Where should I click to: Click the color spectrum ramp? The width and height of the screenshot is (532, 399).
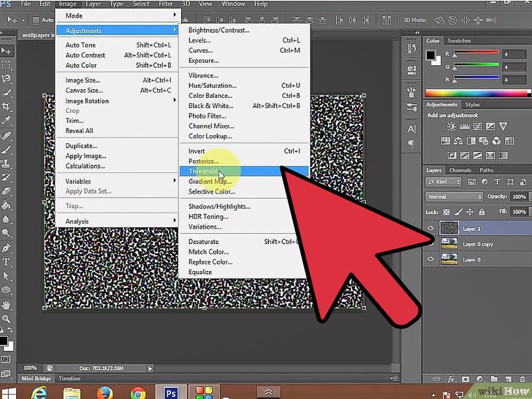(x=478, y=94)
